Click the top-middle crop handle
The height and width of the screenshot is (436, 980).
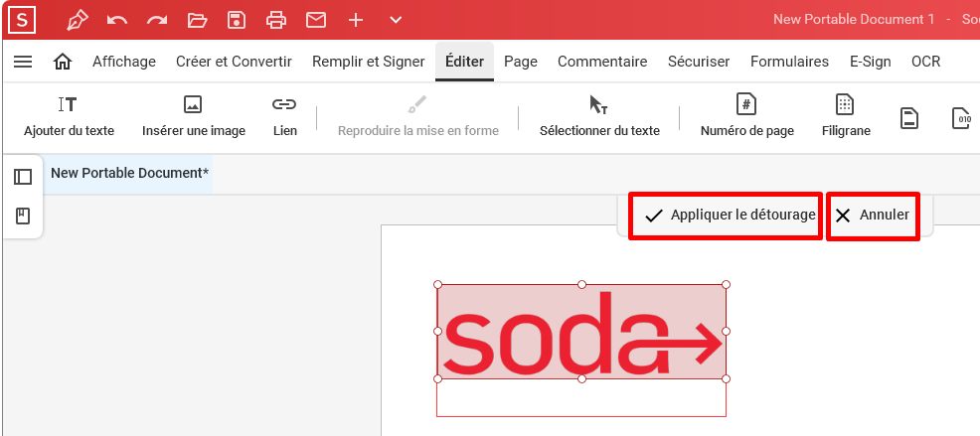coord(581,284)
